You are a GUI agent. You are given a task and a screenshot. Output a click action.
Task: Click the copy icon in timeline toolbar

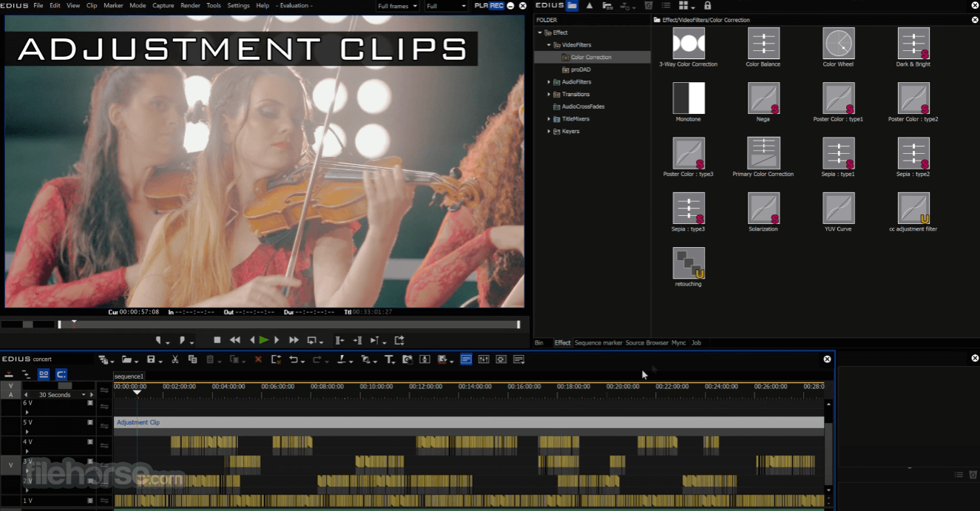pos(192,359)
